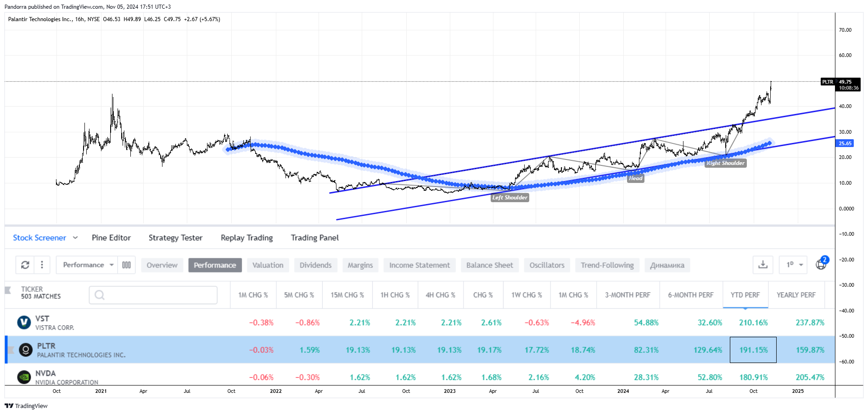The image size is (868, 414).
Task: Click the TICKER 503 MATCHES header
Action: point(41,293)
